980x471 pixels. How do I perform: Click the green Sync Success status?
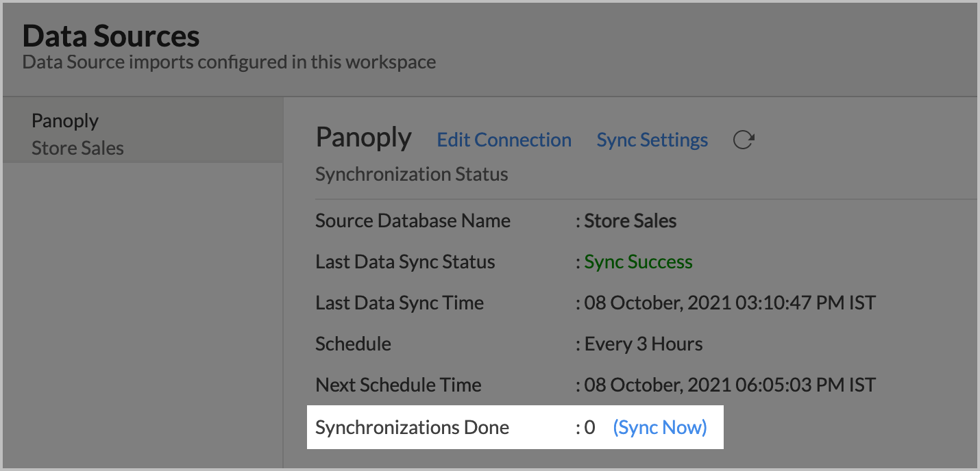click(x=637, y=262)
